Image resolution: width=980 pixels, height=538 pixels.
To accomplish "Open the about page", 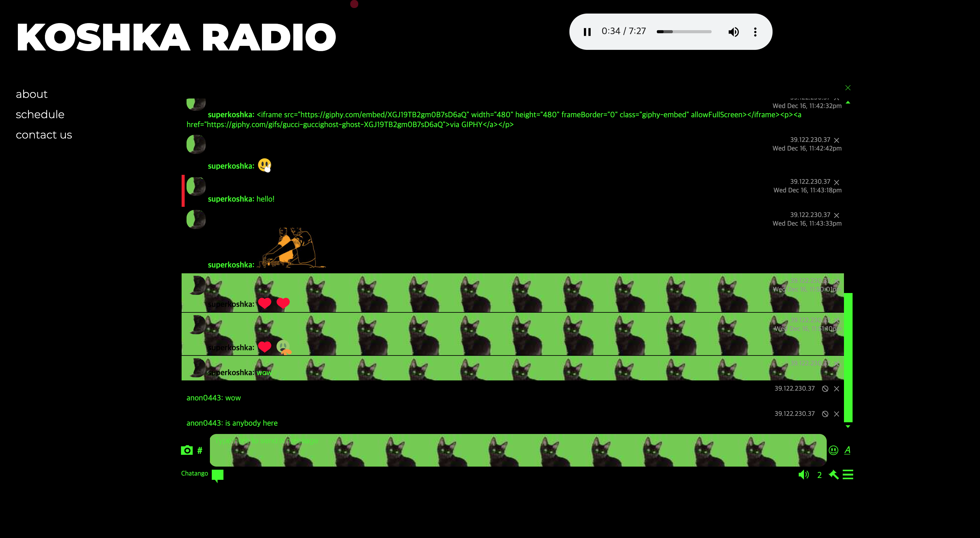I will [x=32, y=94].
